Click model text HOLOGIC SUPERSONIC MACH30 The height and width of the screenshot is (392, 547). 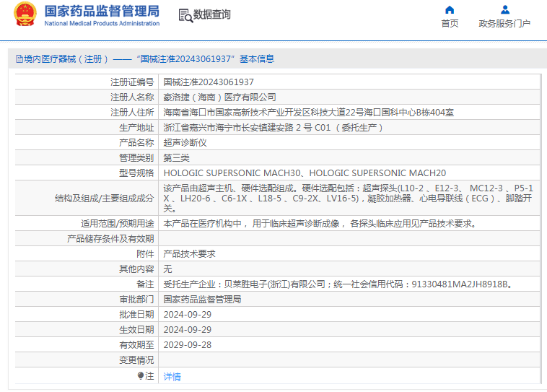[232, 173]
